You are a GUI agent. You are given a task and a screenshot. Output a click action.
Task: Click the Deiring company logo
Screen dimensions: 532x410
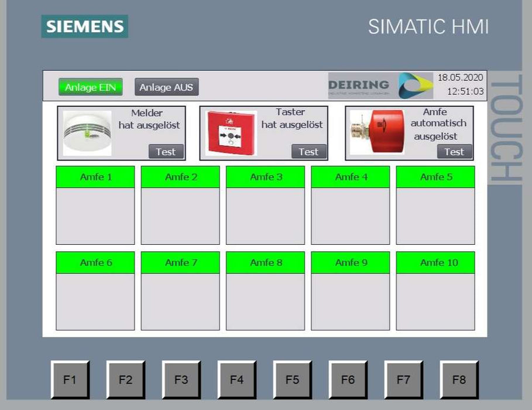point(380,86)
